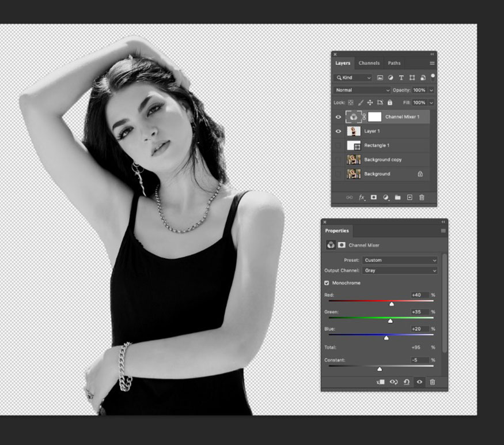
Task: Collapse the Properties panel arrows
Action: pyautogui.click(x=444, y=222)
